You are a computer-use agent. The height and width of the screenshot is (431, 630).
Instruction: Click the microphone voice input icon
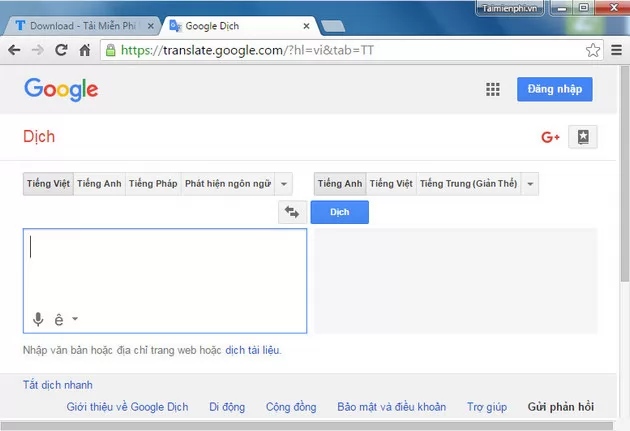[38, 319]
